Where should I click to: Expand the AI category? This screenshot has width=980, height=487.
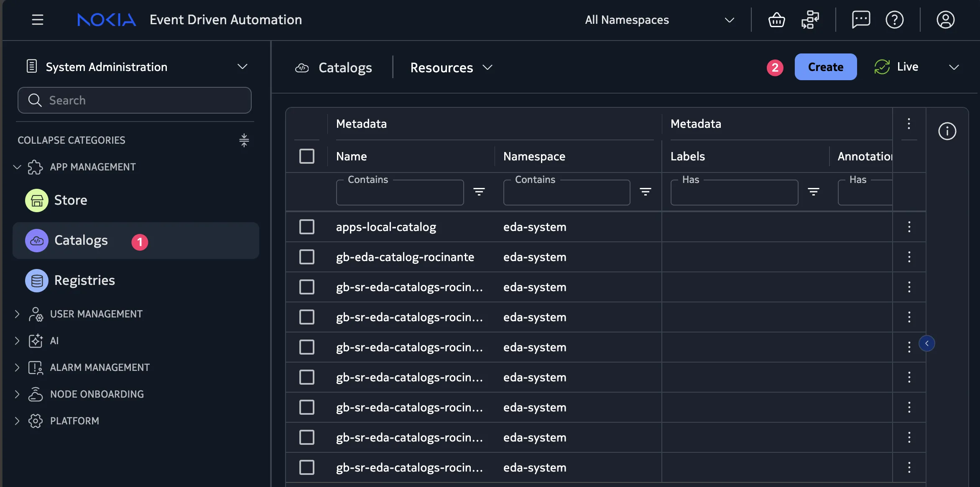pos(17,341)
